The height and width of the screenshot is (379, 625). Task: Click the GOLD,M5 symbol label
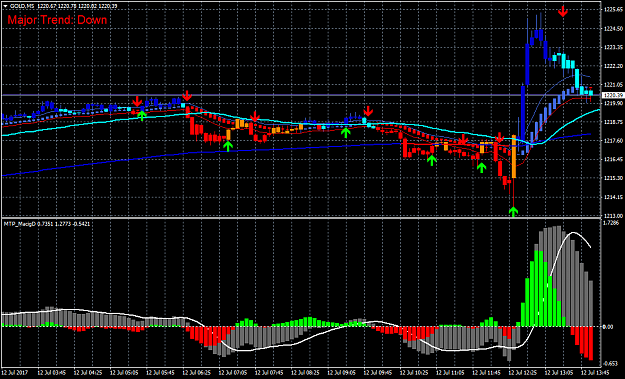[x=22, y=6]
